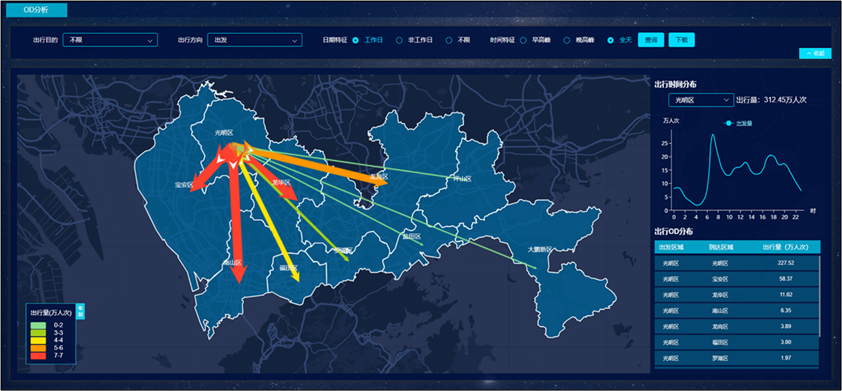Click the red 7-7 legend swatch
842x391 pixels.
coord(38,356)
